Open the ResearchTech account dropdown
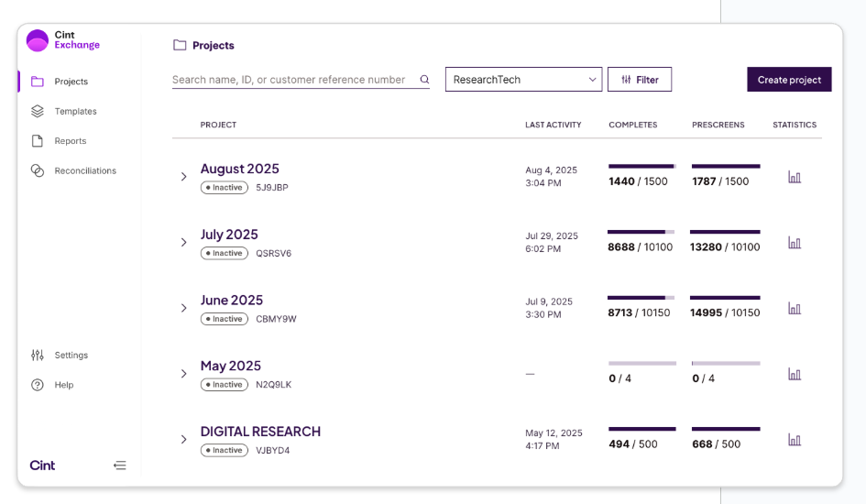 (523, 80)
